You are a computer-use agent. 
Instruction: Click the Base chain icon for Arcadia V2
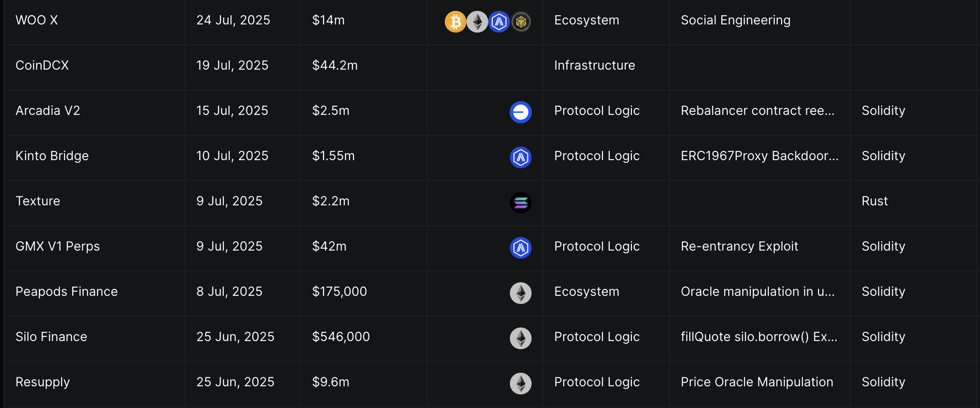[520, 112]
